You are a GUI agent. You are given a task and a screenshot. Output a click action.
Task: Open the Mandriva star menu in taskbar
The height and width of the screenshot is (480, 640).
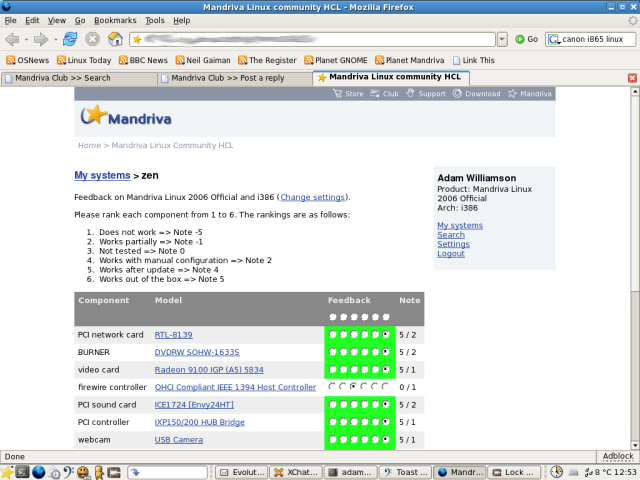7,472
